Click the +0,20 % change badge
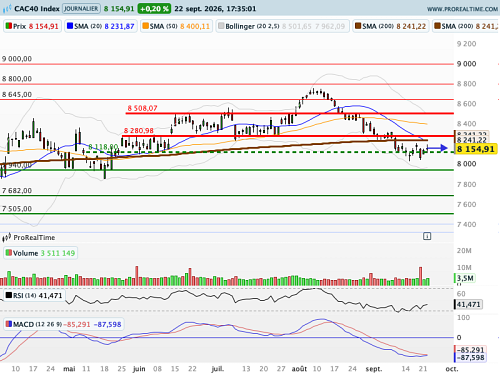 (154, 9)
